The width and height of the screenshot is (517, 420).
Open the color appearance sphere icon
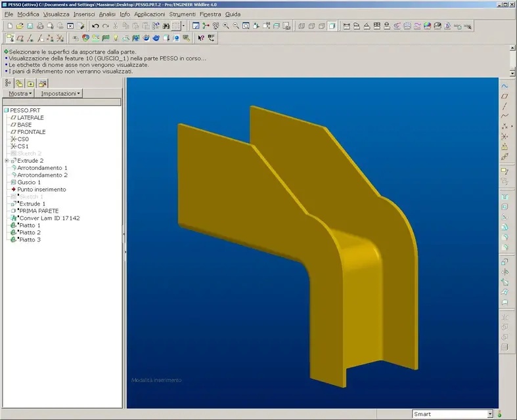pos(85,38)
